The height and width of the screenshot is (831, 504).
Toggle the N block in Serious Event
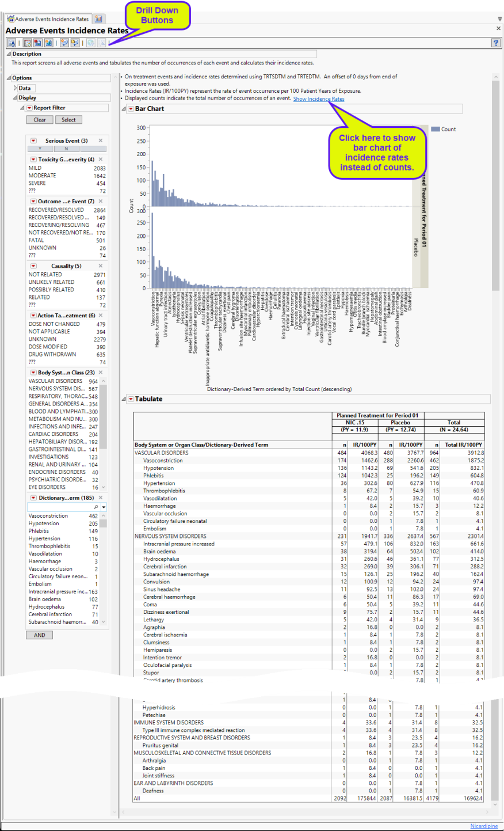pos(66,149)
